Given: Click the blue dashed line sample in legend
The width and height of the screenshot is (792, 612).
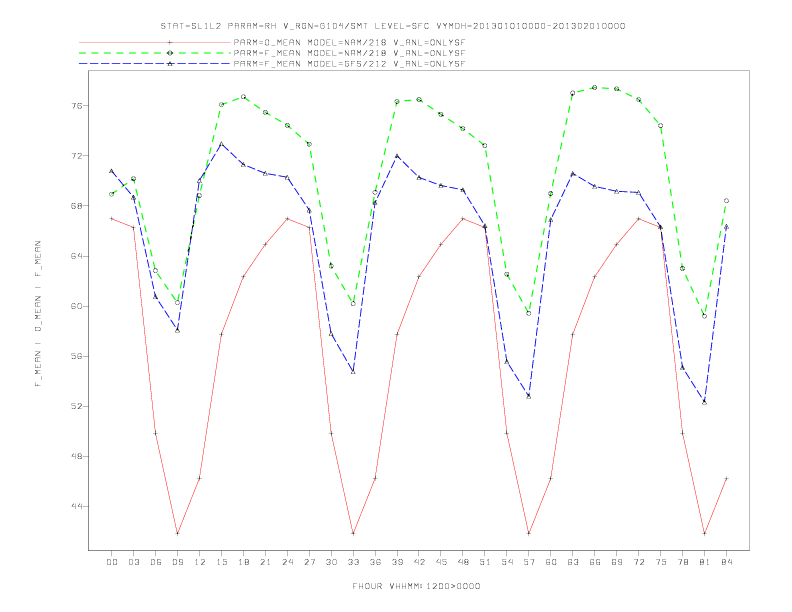Looking at the screenshot, I should tap(155, 64).
